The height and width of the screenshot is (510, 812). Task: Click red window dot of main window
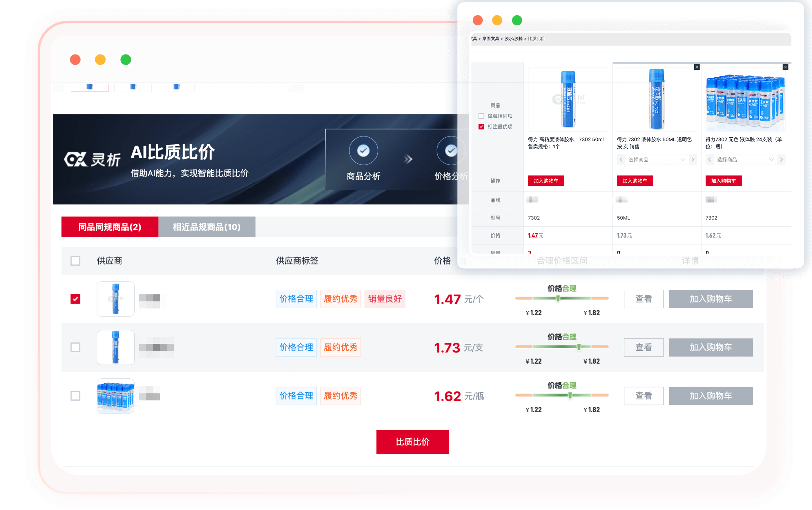(75, 60)
